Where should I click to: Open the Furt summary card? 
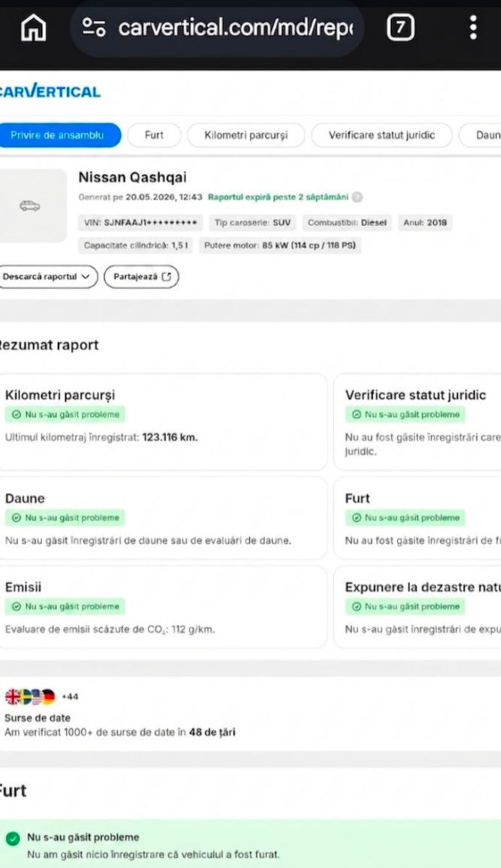[418, 518]
